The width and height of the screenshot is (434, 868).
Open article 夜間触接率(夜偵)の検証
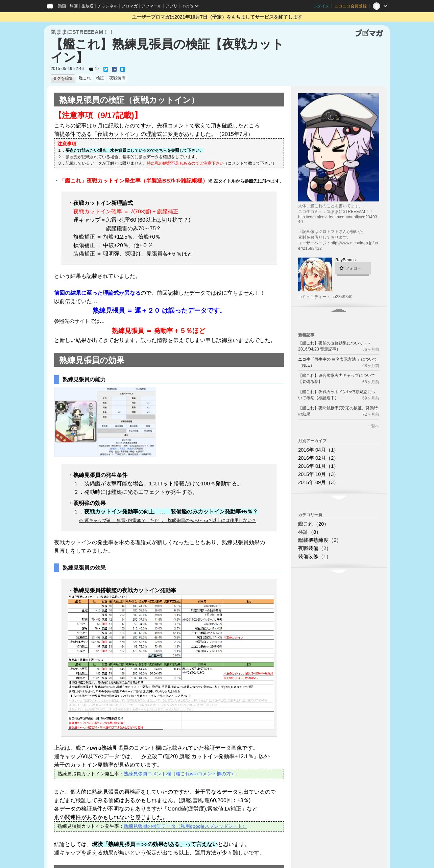339,411
